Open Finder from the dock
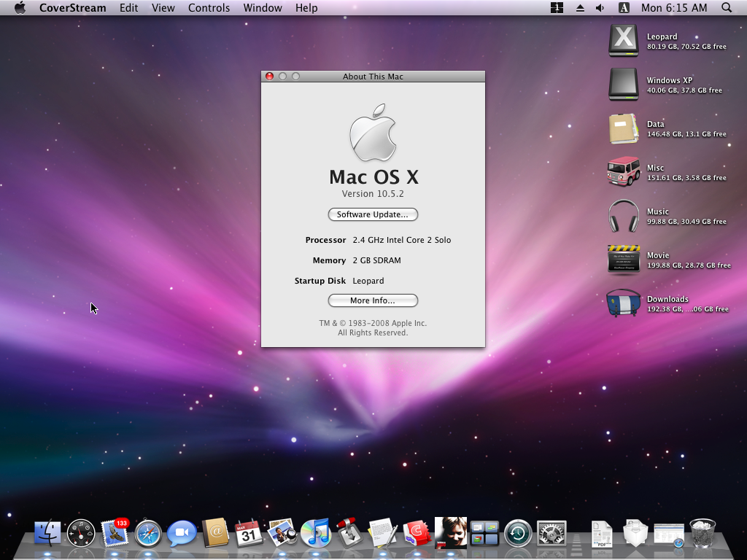 pyautogui.click(x=47, y=533)
